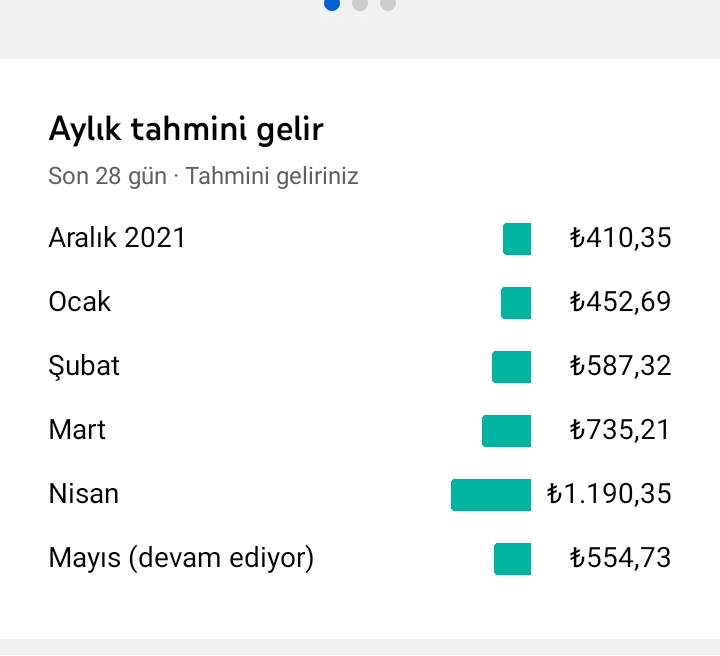Image resolution: width=720 pixels, height=656 pixels.
Task: Tap the Şubat teal revenue bar
Action: 512,367
